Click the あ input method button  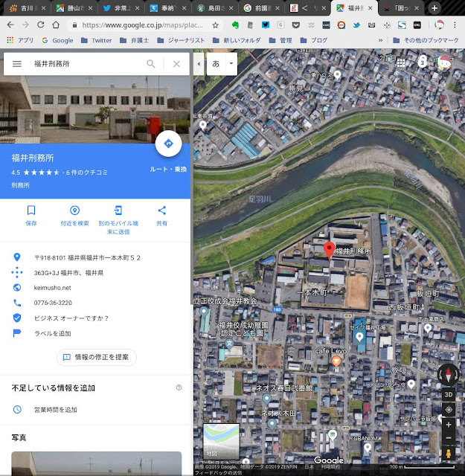pyautogui.click(x=216, y=64)
